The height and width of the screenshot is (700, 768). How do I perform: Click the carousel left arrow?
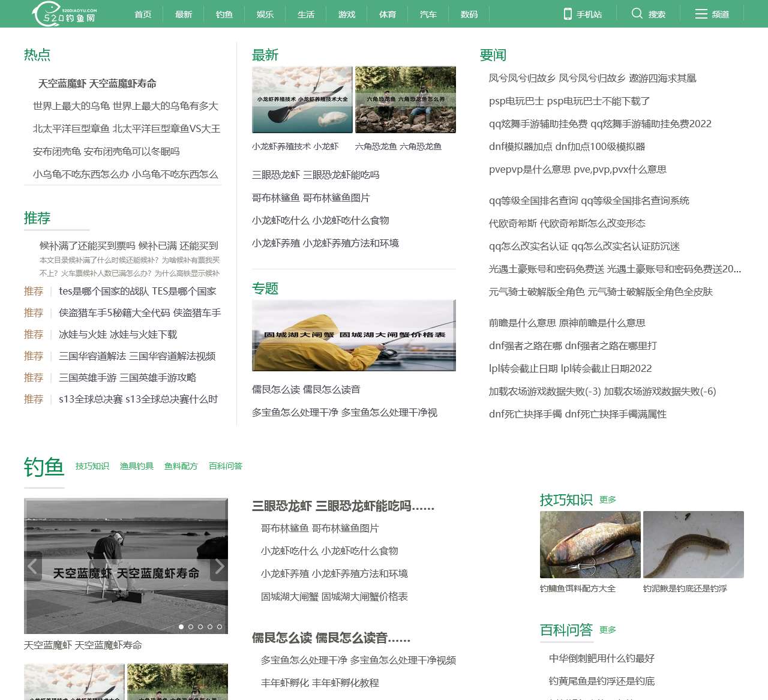click(32, 566)
